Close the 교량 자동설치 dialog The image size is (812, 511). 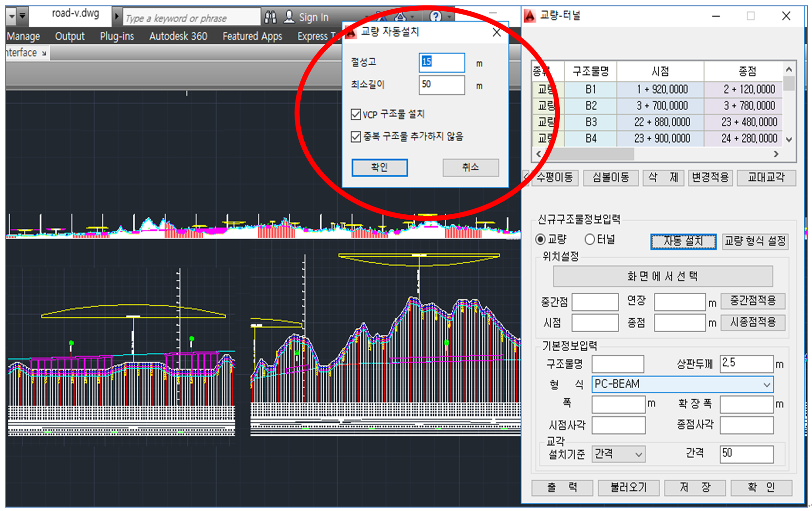[497, 33]
